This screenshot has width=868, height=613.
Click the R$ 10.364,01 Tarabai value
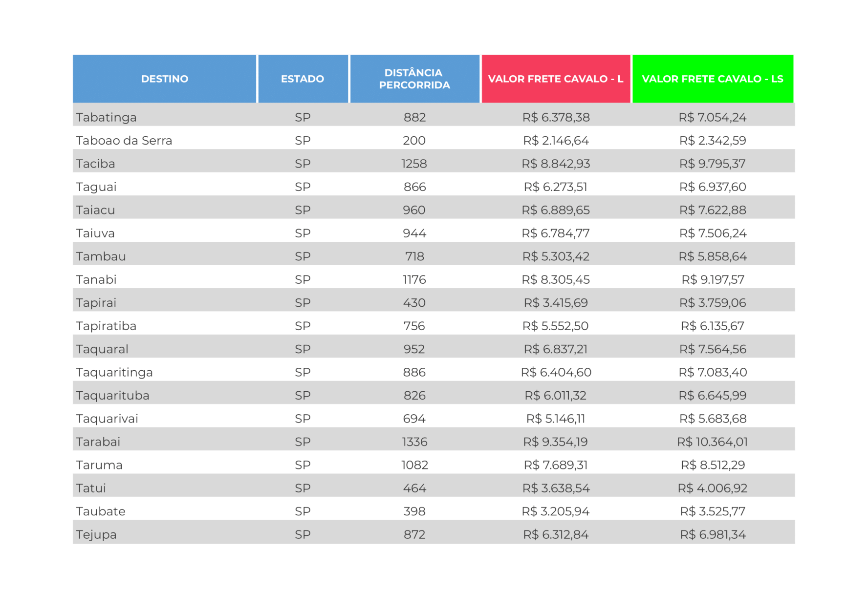coord(712,442)
